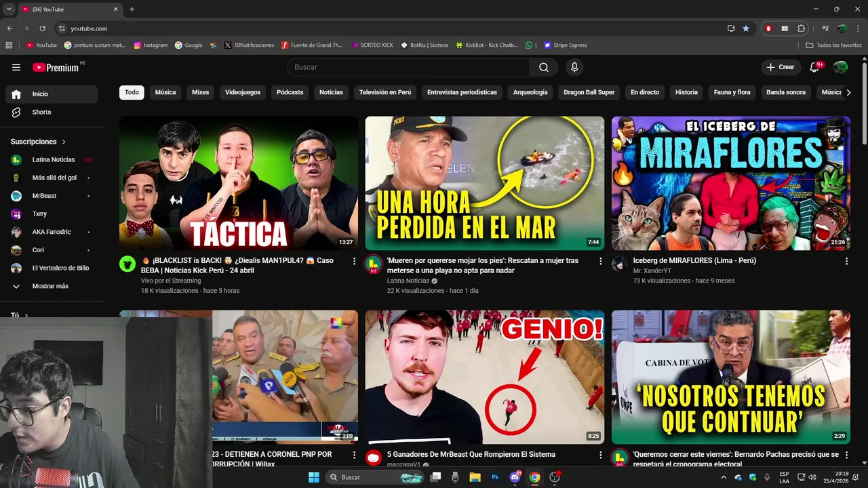Open Nosotros tenemos que continuar thumbnail

(731, 377)
